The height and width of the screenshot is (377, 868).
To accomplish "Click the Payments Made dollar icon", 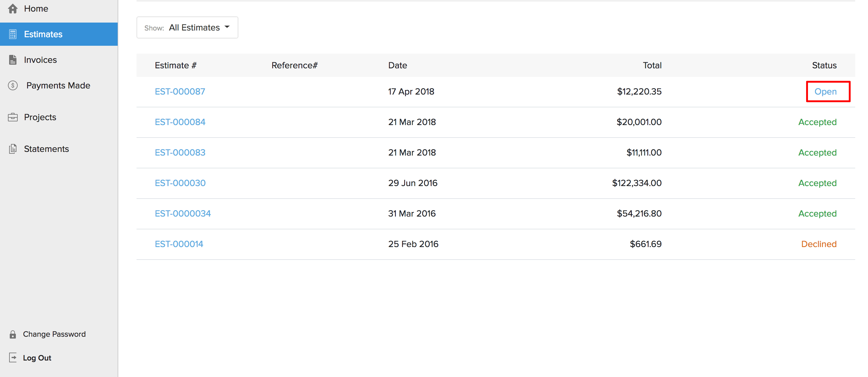I will (x=13, y=85).
